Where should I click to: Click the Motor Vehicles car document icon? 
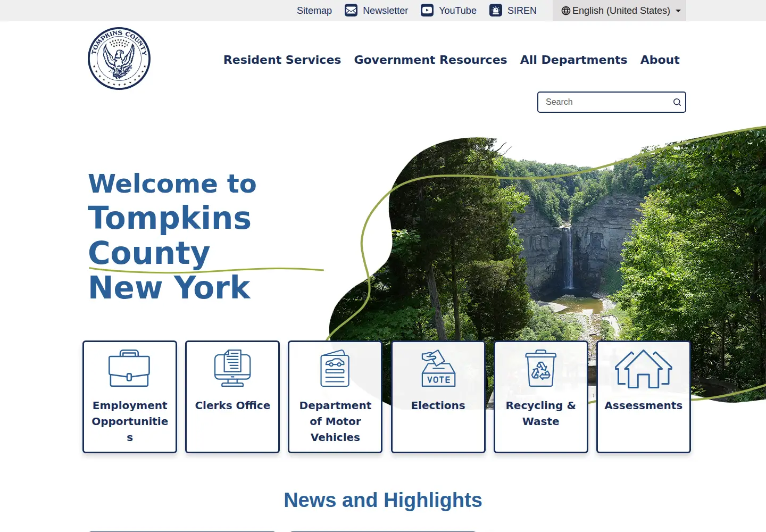(335, 368)
